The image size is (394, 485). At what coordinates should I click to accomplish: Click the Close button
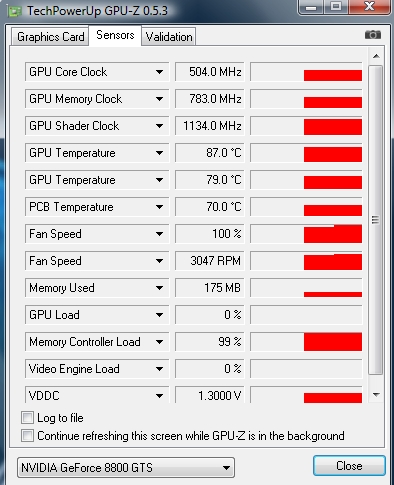pyautogui.click(x=349, y=466)
